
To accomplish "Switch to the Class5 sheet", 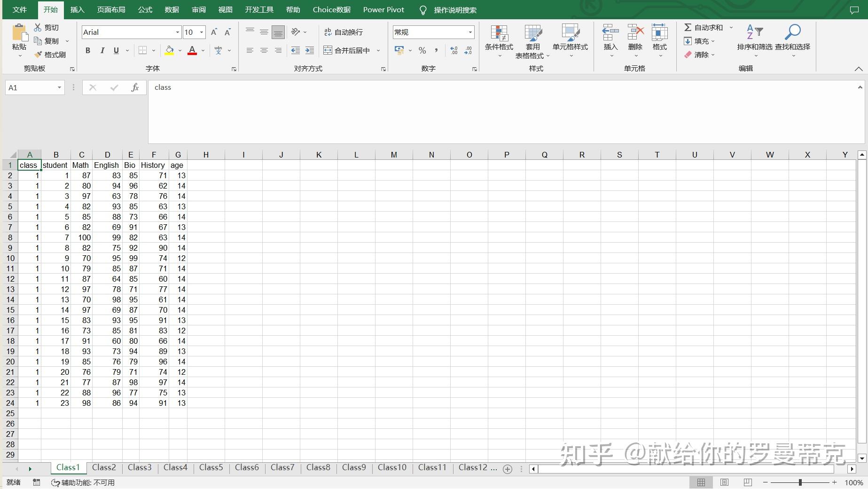I will [211, 467].
